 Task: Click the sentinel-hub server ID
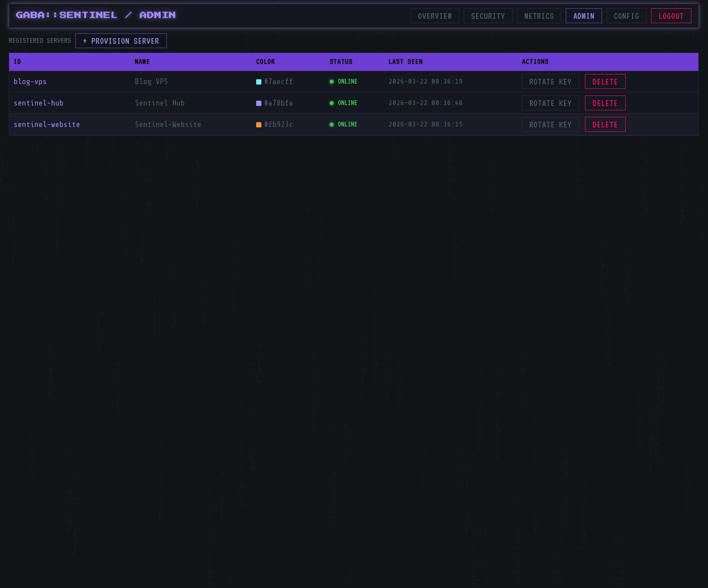(x=39, y=103)
